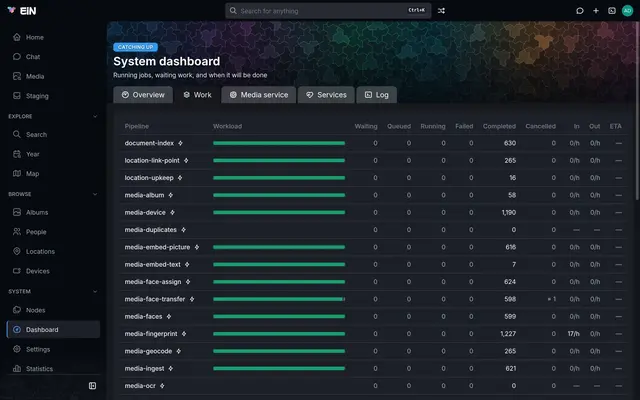Viewport: 640px width, 400px height.
Task: Open the AD user avatar
Action: point(627,11)
